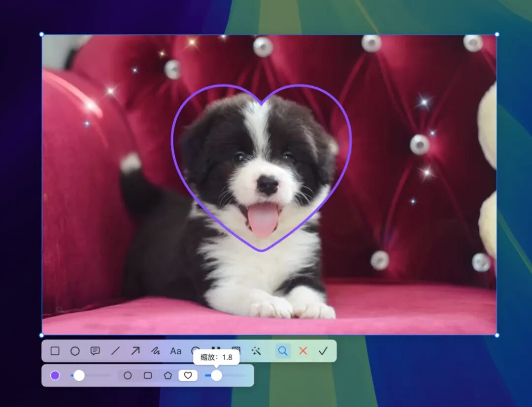The width and height of the screenshot is (532, 407).
Task: Click the magic wand sparkle tool
Action: (256, 351)
